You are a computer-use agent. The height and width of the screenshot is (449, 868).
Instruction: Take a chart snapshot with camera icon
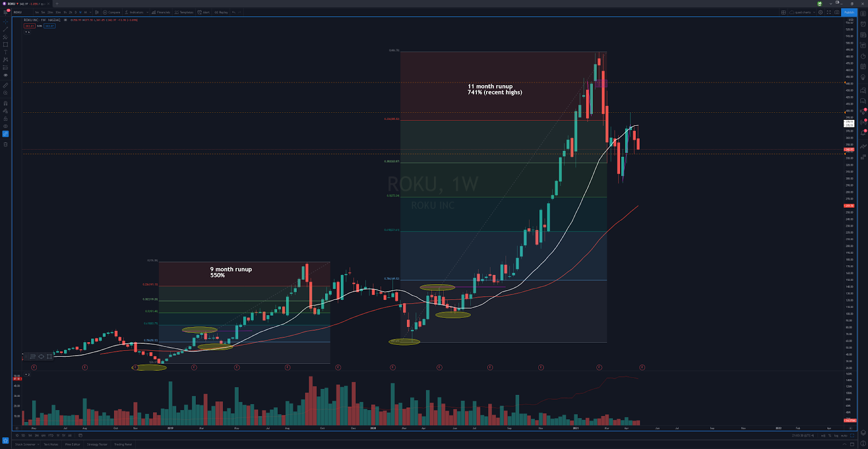coord(837,12)
